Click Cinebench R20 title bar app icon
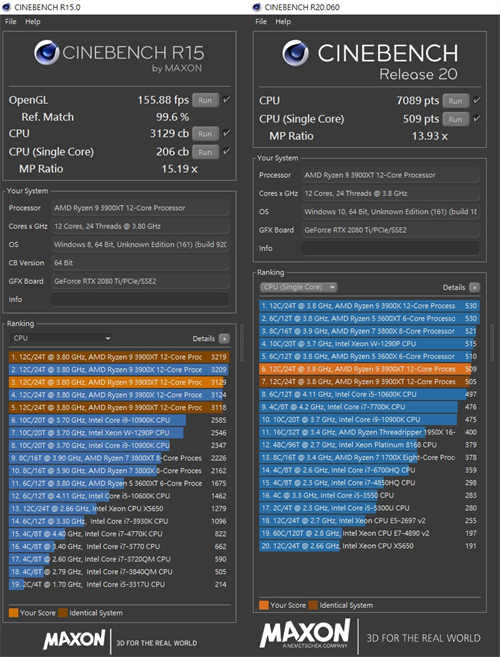 point(257,7)
